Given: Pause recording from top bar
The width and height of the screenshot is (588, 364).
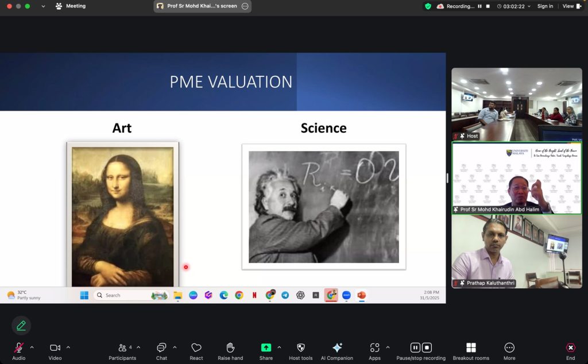Looking at the screenshot, I should (479, 6).
